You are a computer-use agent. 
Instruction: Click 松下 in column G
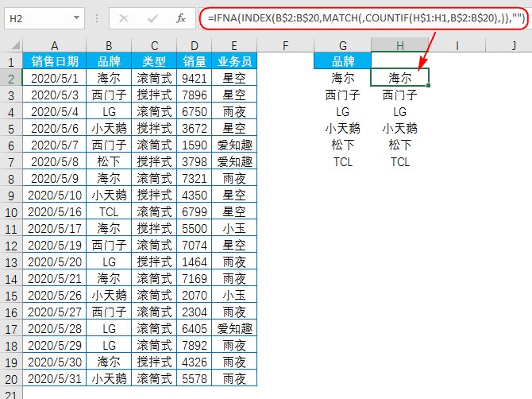point(343,145)
